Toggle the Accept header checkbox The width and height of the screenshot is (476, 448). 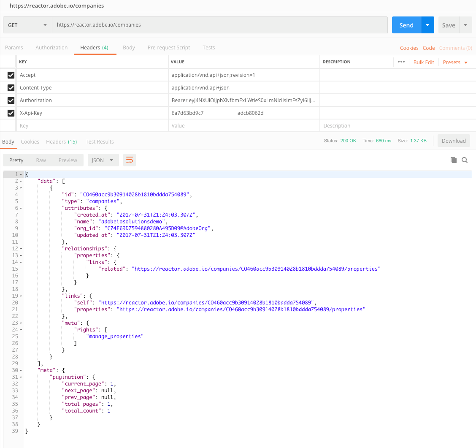[11, 75]
